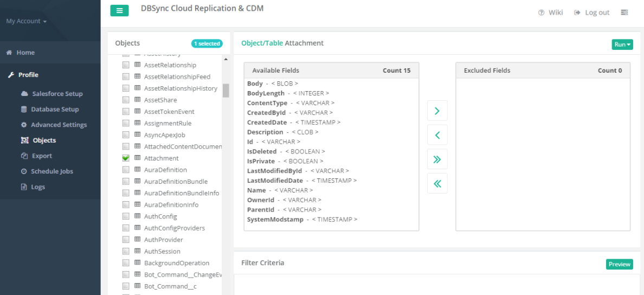Open the Wiki help link
Viewport: 644px width, 295px height.
(x=550, y=12)
